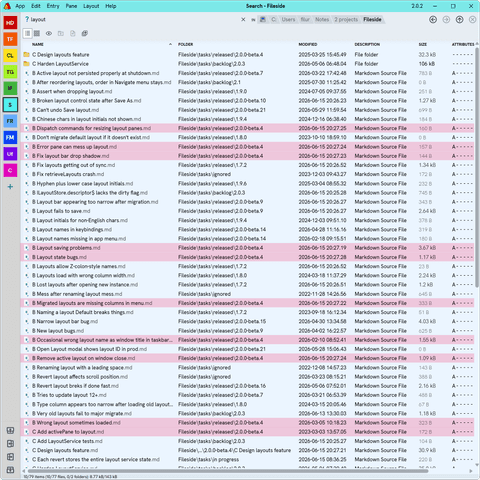Click the new file toolbar icon
Screen dimensions: 480x480
73,33
